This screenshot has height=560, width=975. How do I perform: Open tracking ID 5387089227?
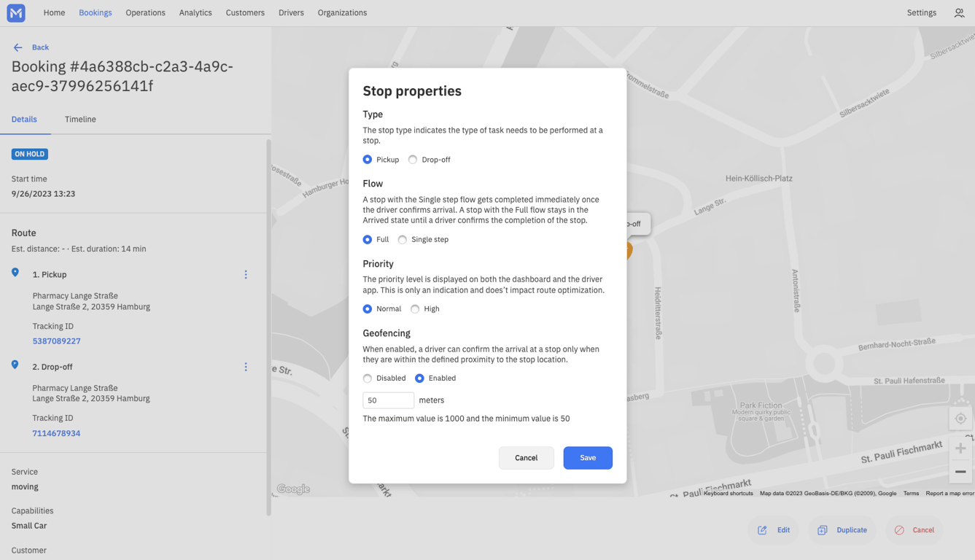coord(56,341)
